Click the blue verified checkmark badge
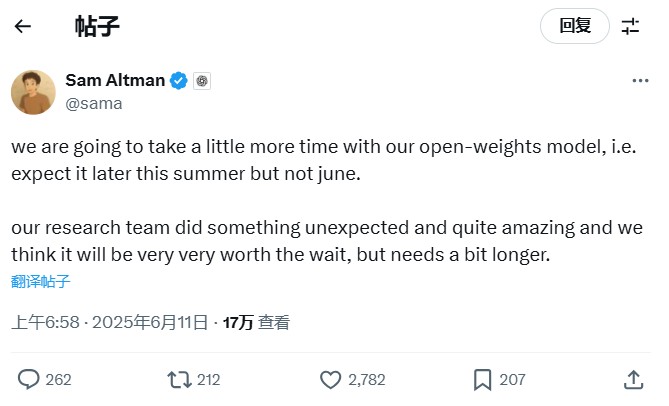 (x=179, y=81)
